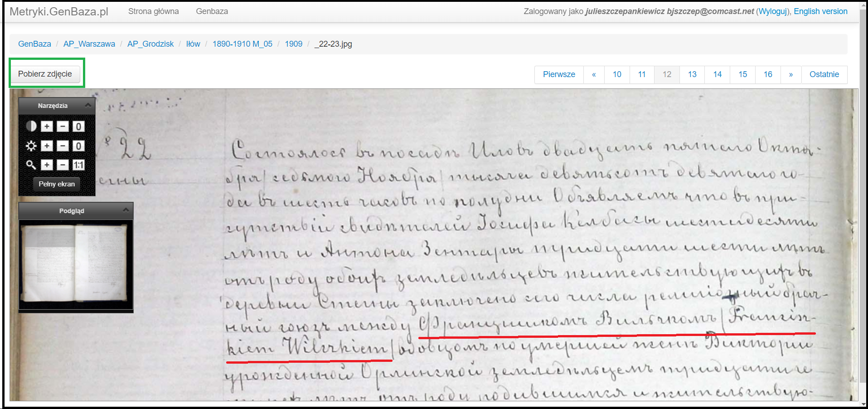Collapse the Podgląd preview panel

(126, 210)
